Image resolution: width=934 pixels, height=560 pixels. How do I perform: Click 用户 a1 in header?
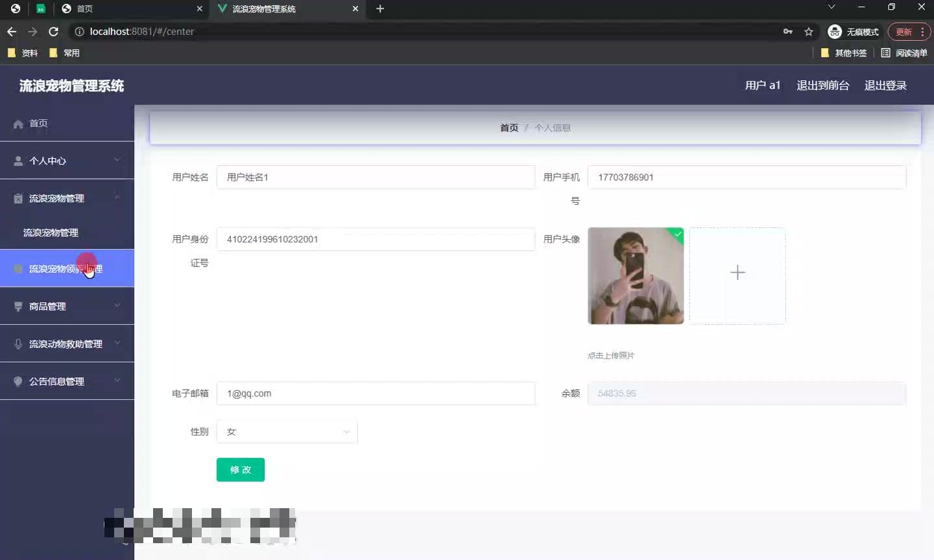[x=763, y=86]
